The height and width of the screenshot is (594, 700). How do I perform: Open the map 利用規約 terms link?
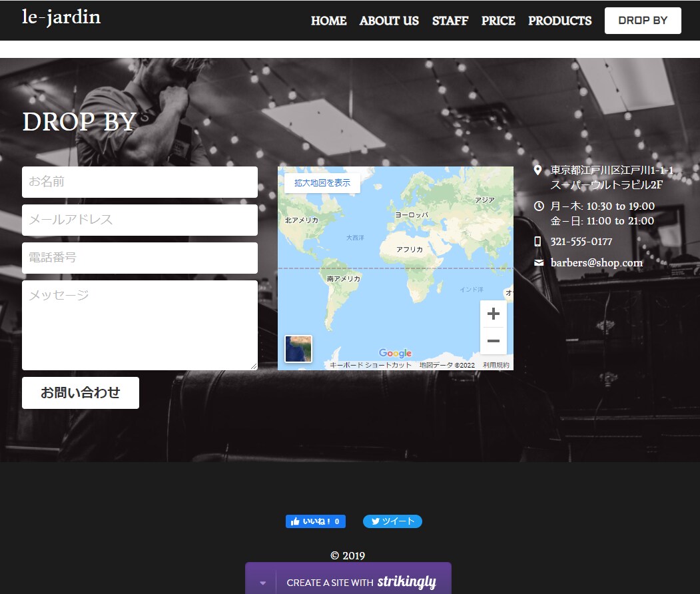(496, 365)
